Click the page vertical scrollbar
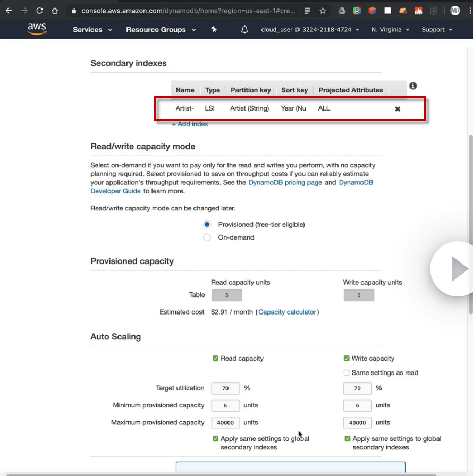Image resolution: width=473 pixels, height=476 pixels. click(470, 225)
